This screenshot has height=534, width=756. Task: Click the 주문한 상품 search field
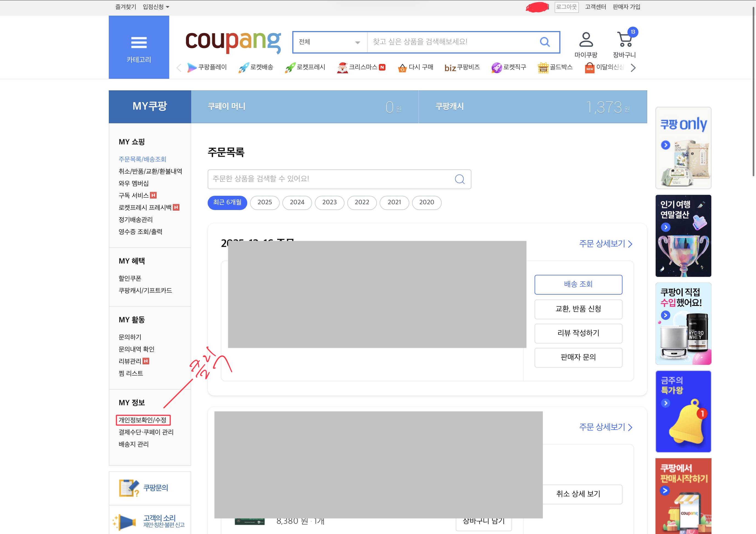tap(329, 179)
